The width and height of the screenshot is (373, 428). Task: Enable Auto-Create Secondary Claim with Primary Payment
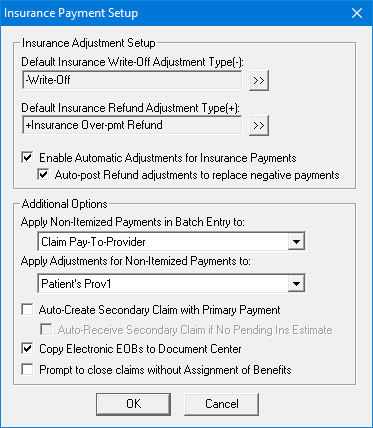point(27,310)
